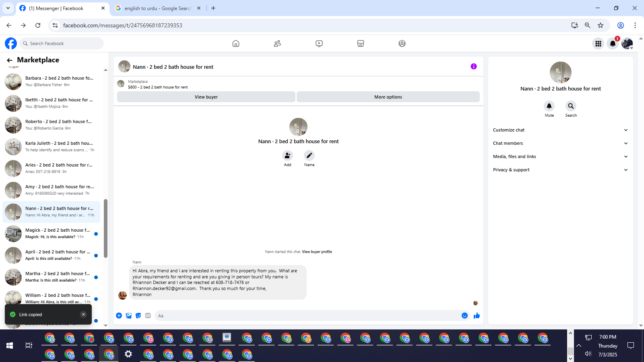Open William's unread conversation
644x362 pixels.
pos(52,299)
